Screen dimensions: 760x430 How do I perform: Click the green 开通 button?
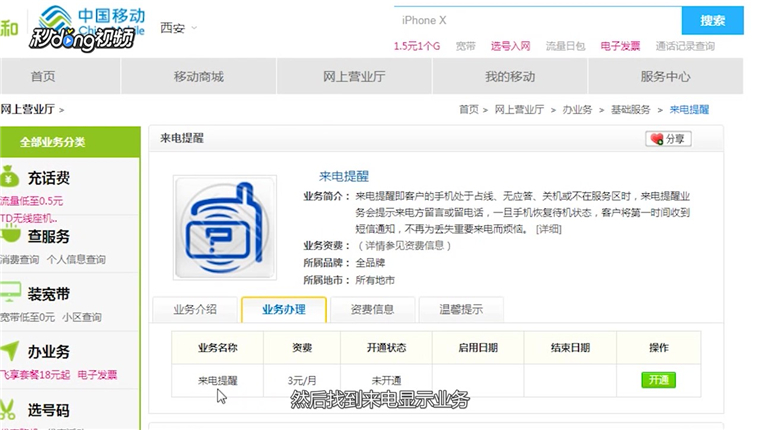tap(658, 380)
